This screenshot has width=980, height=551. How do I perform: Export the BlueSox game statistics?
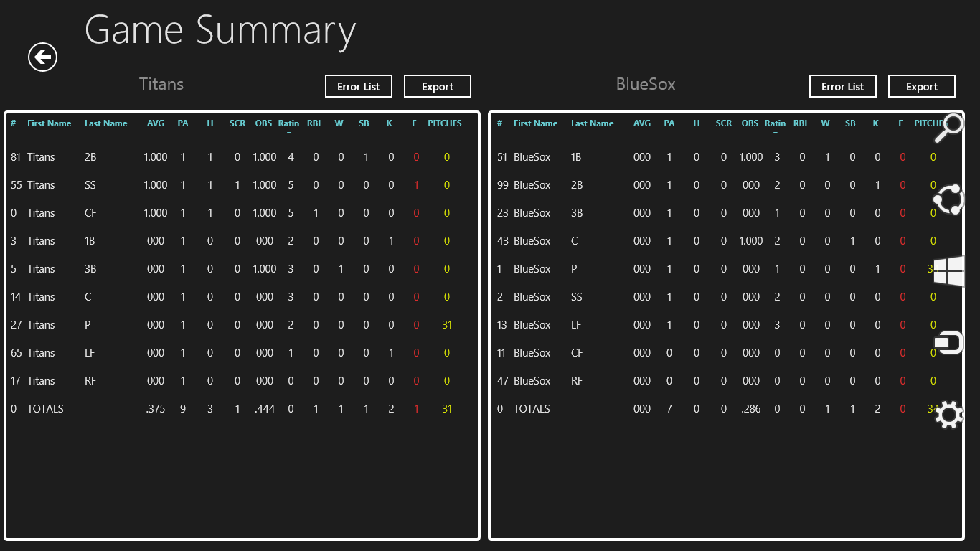pos(922,86)
